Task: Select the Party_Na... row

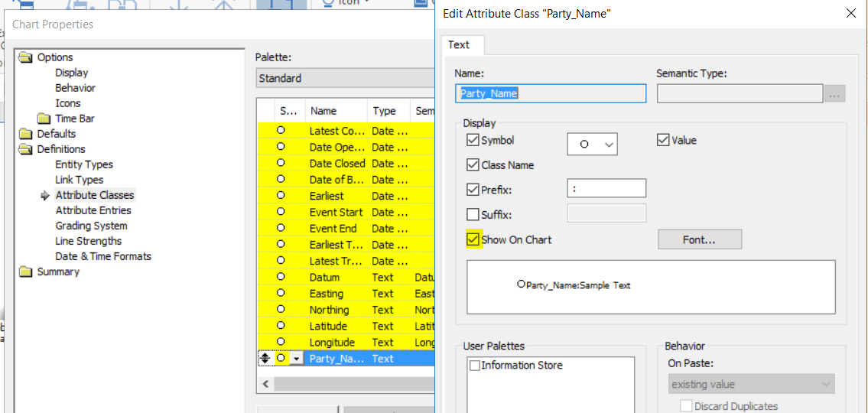Action: coord(346,358)
